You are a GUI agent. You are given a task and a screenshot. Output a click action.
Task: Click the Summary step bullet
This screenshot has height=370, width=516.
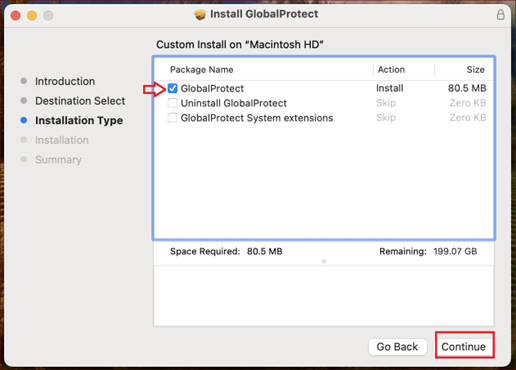pyautogui.click(x=24, y=159)
